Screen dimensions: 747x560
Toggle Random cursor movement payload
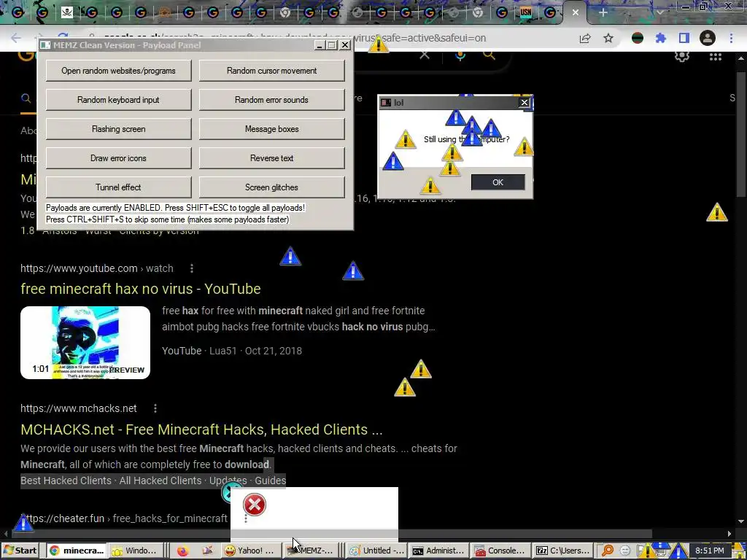[x=271, y=71]
